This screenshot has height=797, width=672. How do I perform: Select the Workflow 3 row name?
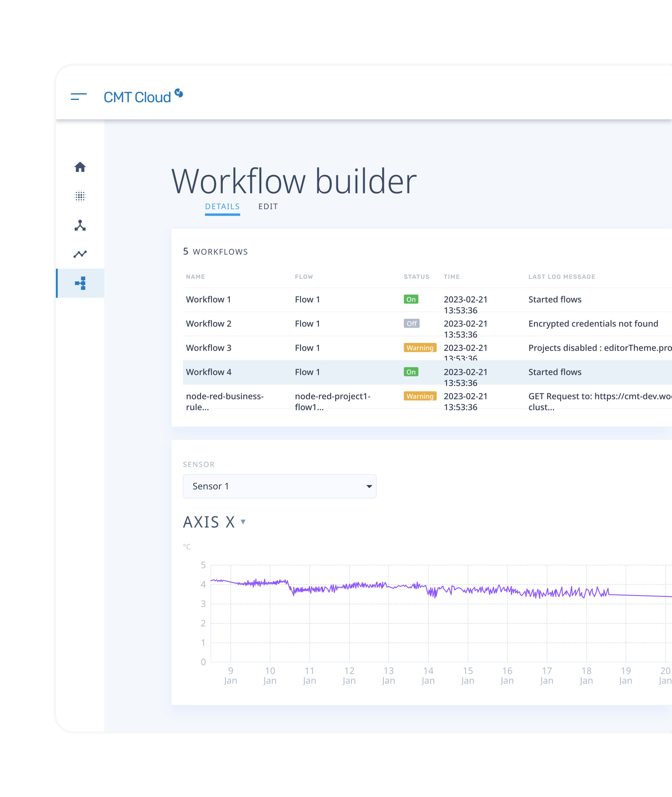[x=209, y=348]
